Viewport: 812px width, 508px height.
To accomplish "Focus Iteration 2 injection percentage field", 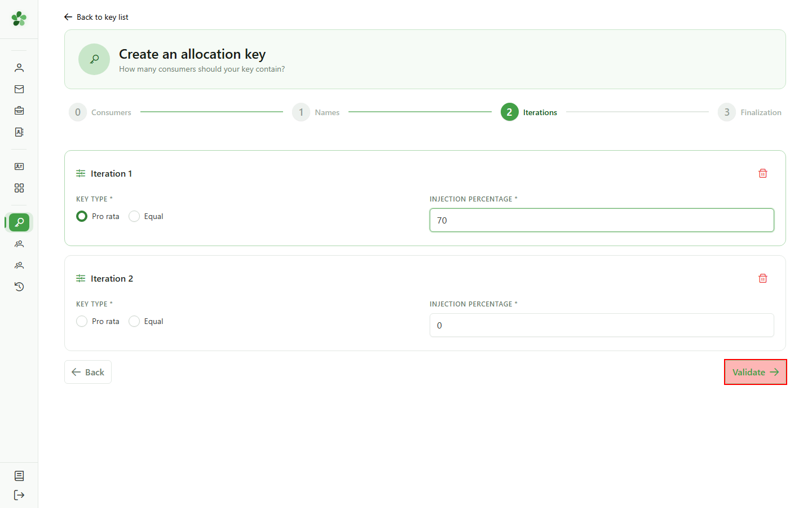I will pyautogui.click(x=602, y=325).
